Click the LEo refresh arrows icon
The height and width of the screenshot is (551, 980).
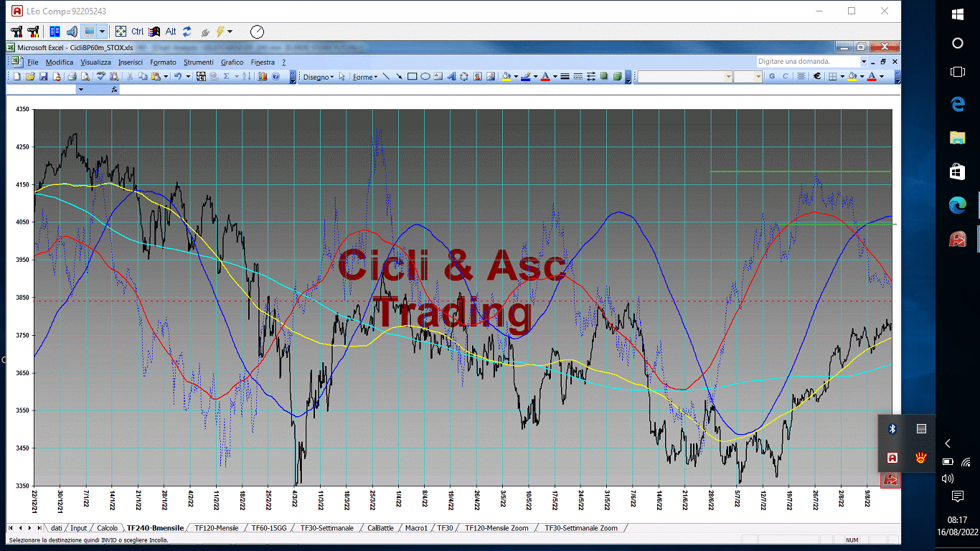[x=187, y=32]
